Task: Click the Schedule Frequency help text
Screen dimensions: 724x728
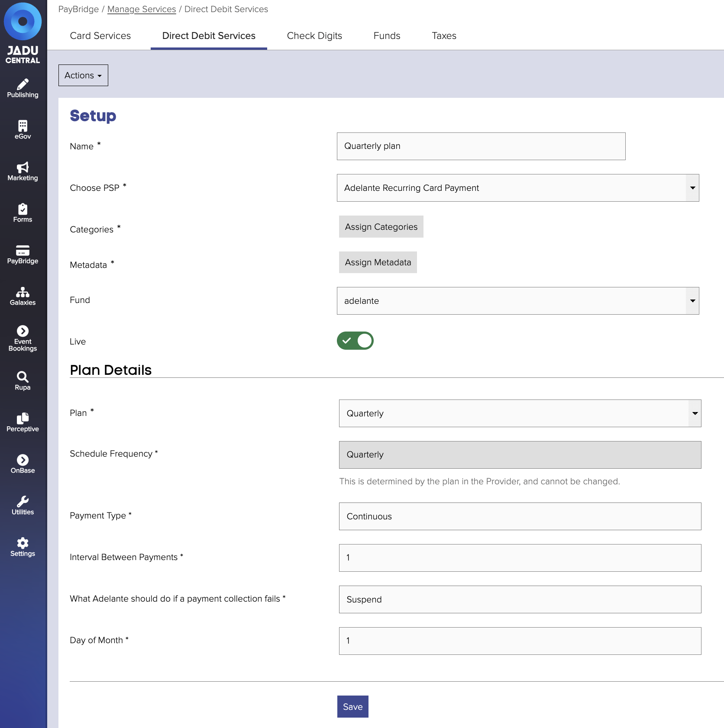Action: pos(480,481)
